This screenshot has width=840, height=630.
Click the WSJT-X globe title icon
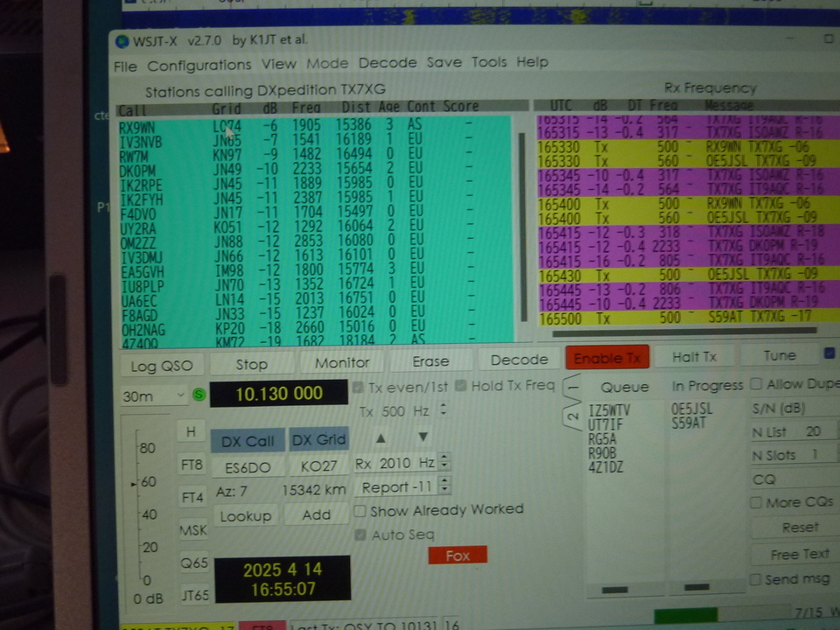[x=122, y=41]
